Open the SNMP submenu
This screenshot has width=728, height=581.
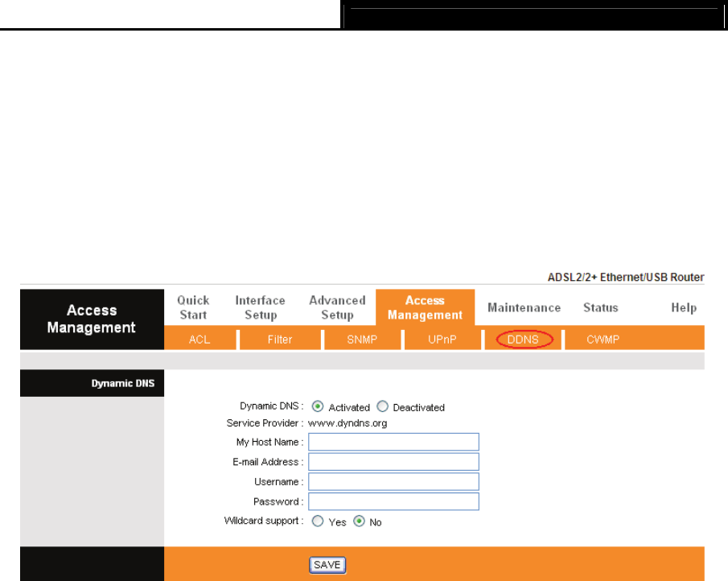(362, 340)
